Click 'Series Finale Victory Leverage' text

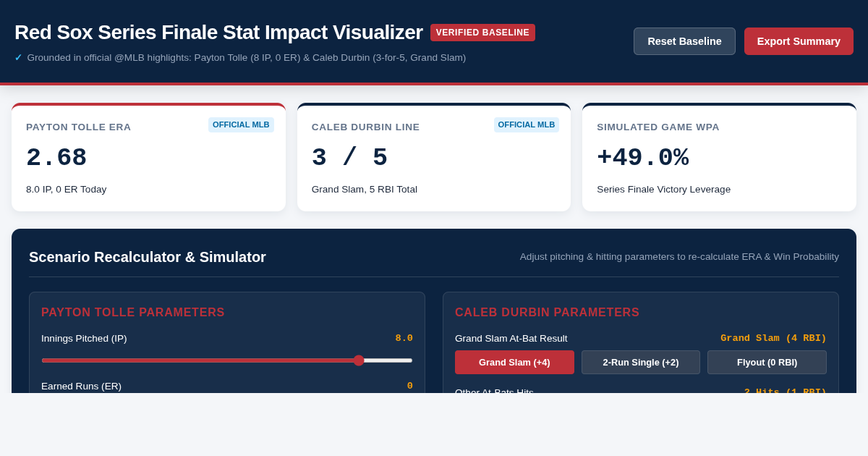[663, 190]
